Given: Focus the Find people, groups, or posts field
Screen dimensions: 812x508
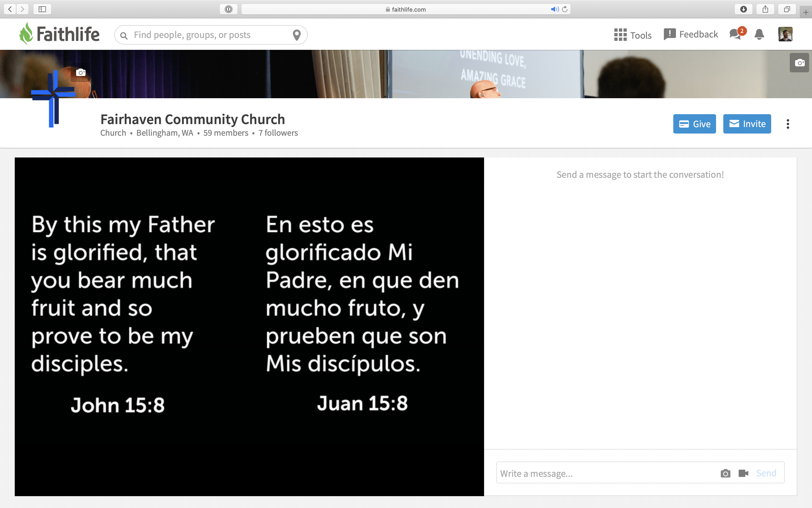Looking at the screenshot, I should pos(211,35).
